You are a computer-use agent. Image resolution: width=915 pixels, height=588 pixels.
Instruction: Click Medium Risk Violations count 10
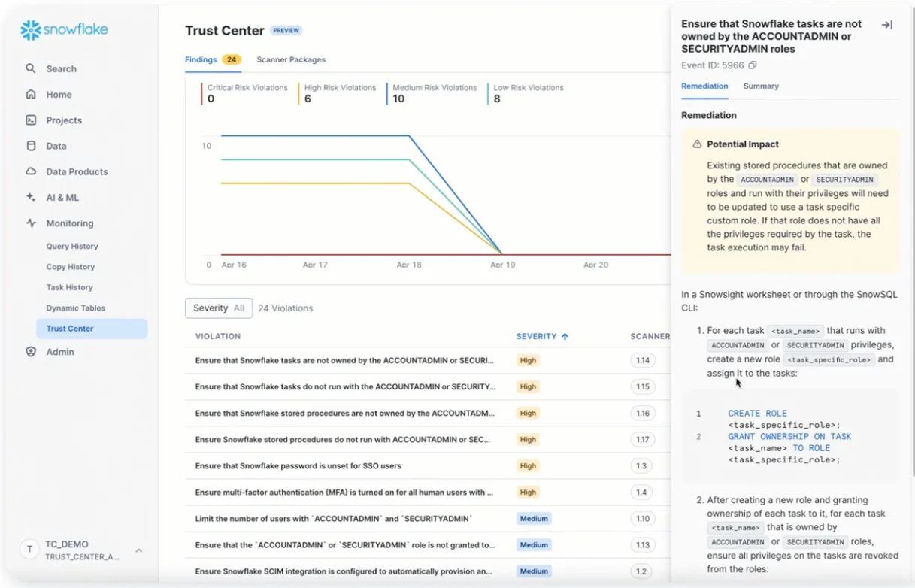click(398, 99)
